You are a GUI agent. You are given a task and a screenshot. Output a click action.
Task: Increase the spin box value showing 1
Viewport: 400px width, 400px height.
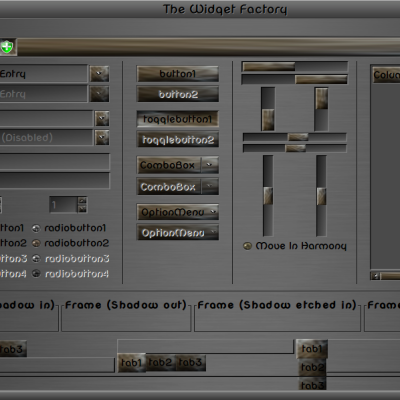pos(82,201)
